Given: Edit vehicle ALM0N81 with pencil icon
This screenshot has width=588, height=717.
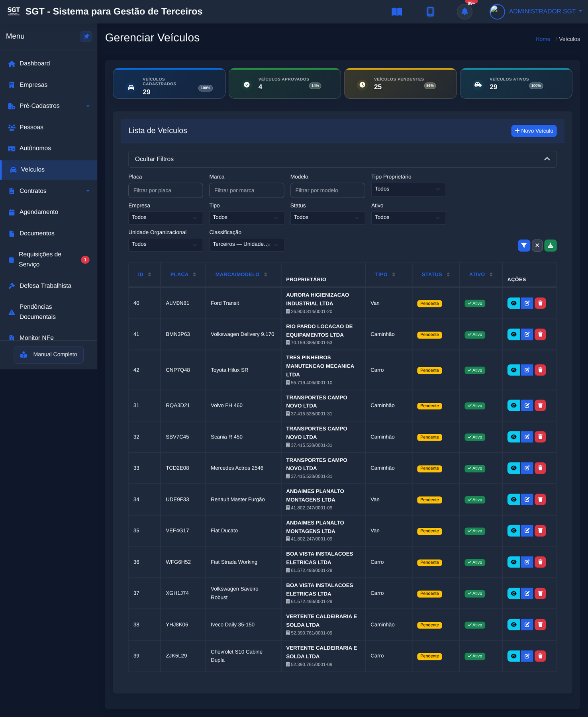Looking at the screenshot, I should coord(527,303).
